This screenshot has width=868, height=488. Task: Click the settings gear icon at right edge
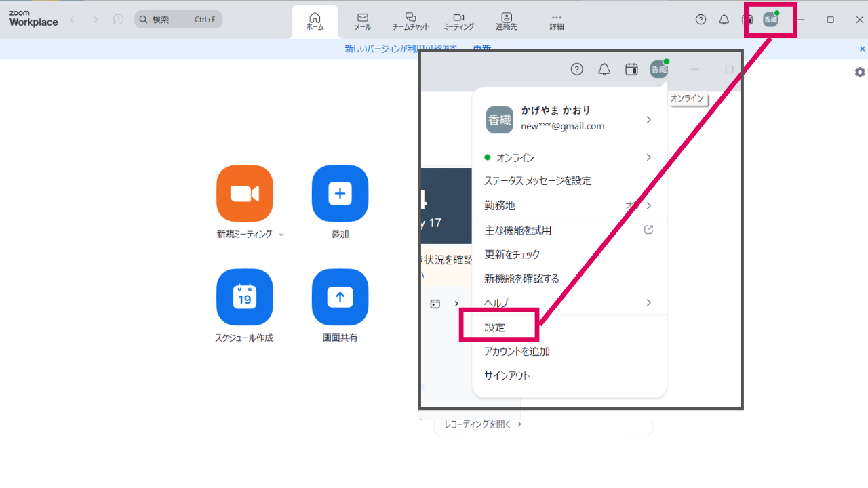tap(860, 73)
